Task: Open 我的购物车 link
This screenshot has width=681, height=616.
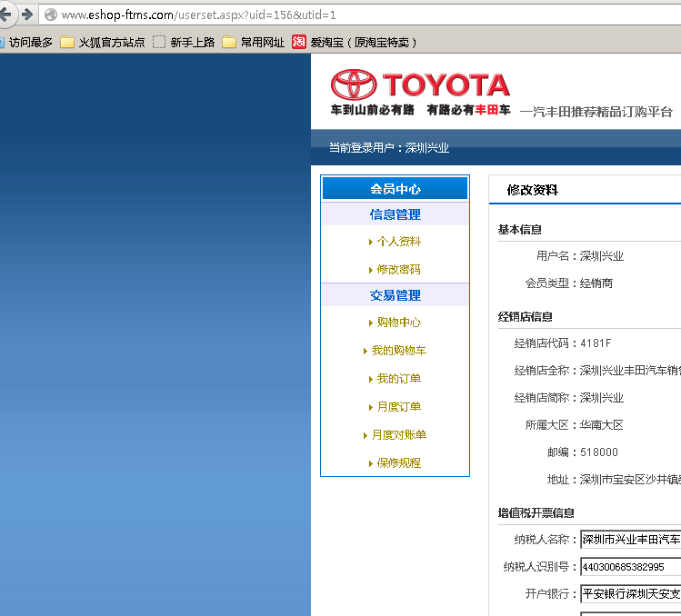Action: click(399, 351)
